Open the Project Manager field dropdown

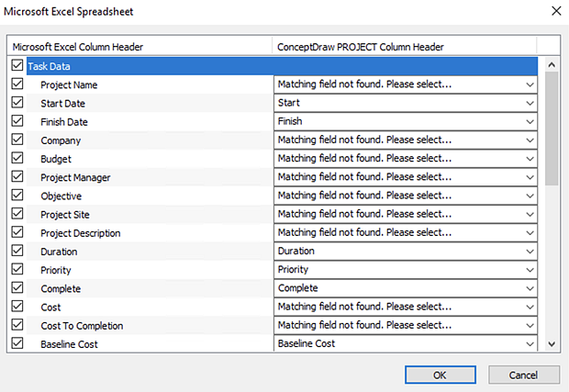point(406,177)
